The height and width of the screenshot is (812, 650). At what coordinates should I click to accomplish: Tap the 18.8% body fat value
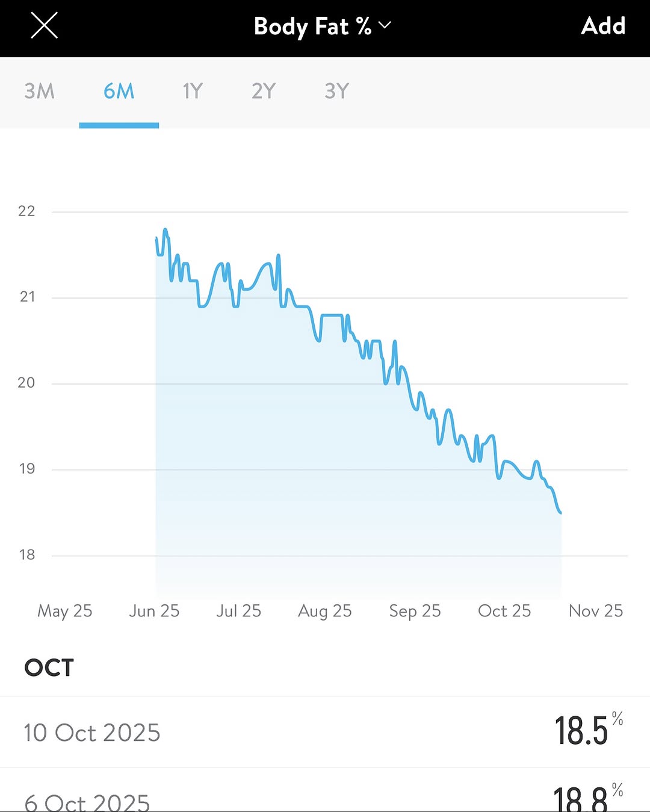click(x=580, y=800)
